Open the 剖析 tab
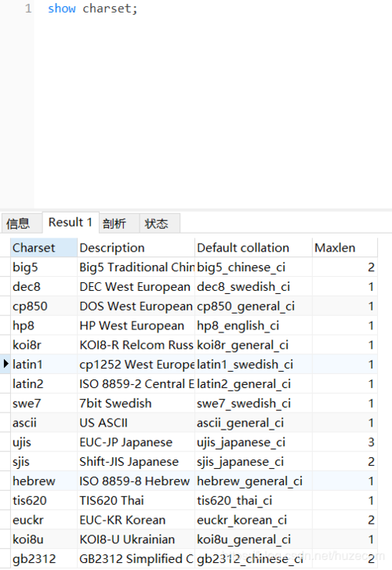392x570 pixels. pos(119,223)
